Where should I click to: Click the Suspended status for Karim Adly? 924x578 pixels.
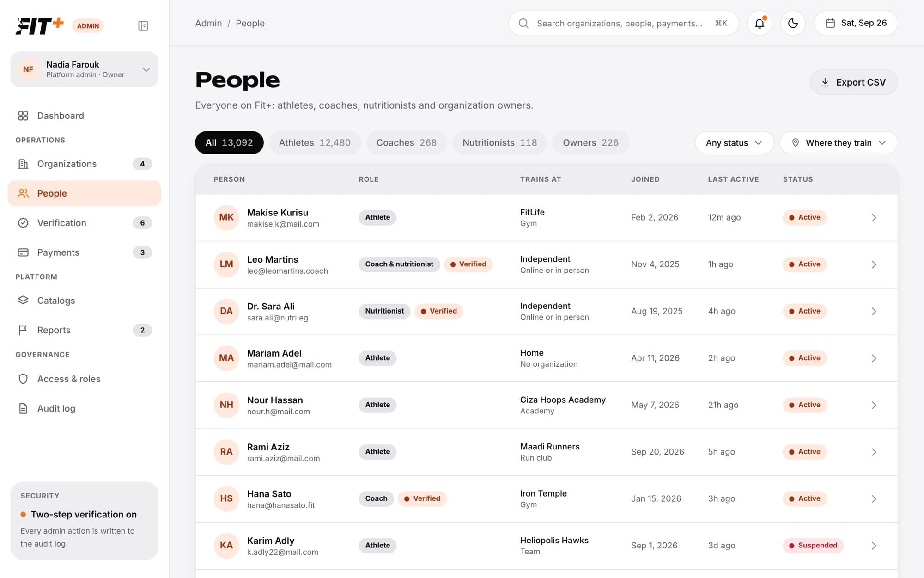[x=813, y=546]
